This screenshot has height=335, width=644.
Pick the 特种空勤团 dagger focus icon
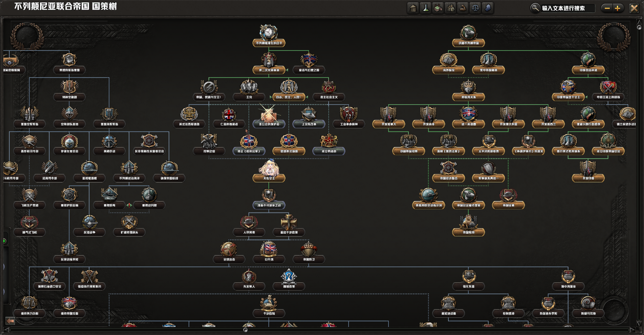pos(69,87)
